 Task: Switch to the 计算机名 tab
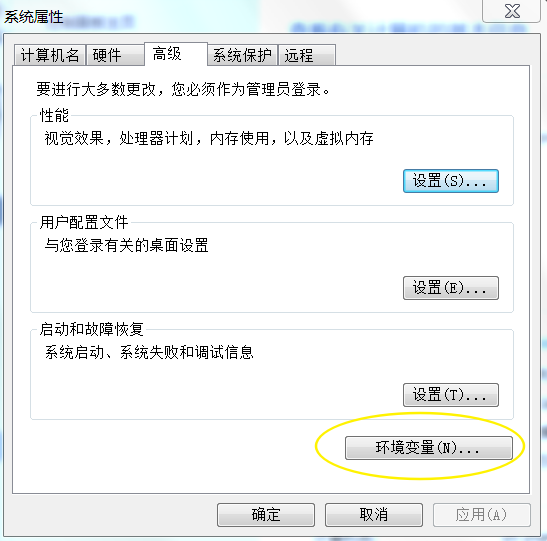pyautogui.click(x=50, y=55)
